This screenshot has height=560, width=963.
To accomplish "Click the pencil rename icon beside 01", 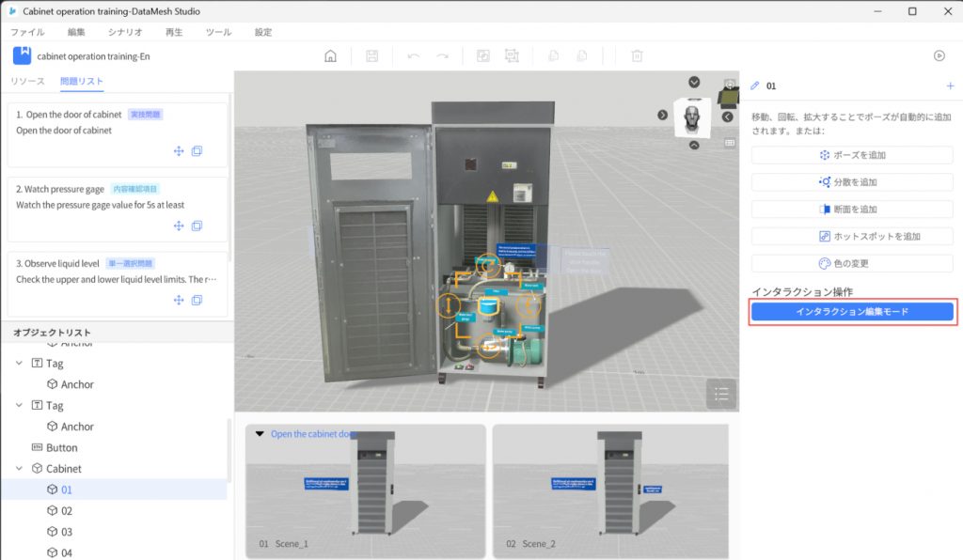I will pos(754,86).
